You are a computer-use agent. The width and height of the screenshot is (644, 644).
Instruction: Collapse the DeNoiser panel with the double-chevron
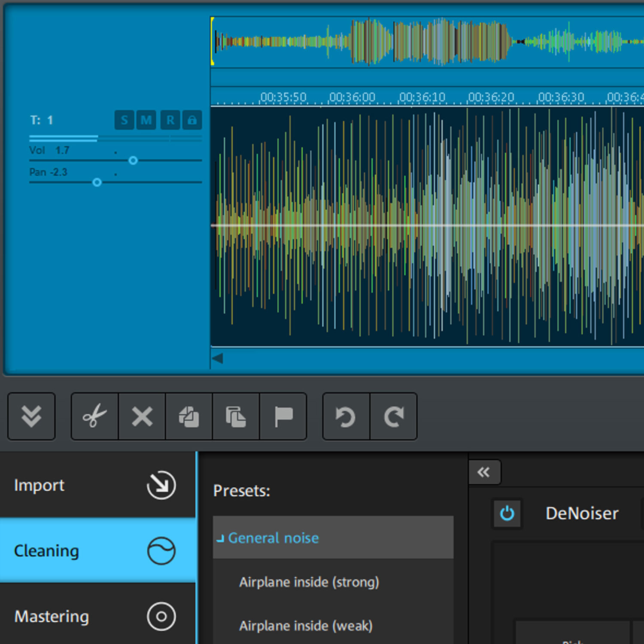(x=485, y=471)
